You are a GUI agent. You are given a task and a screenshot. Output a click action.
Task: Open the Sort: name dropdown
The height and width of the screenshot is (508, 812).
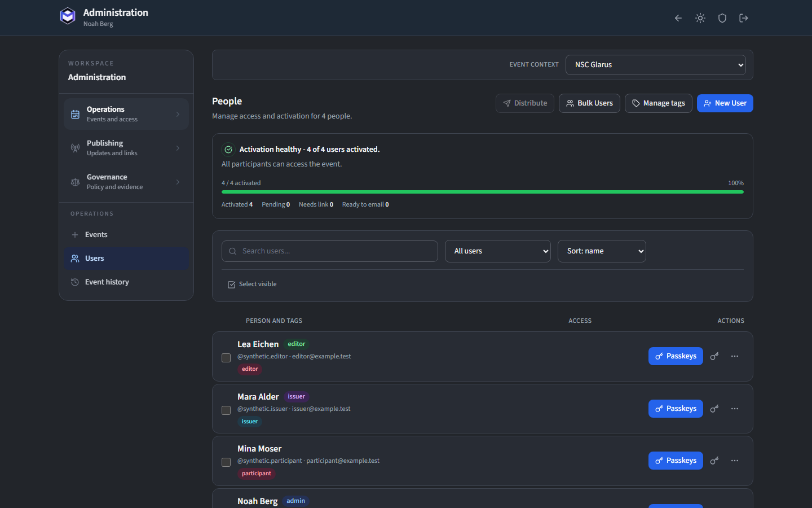[x=602, y=251]
